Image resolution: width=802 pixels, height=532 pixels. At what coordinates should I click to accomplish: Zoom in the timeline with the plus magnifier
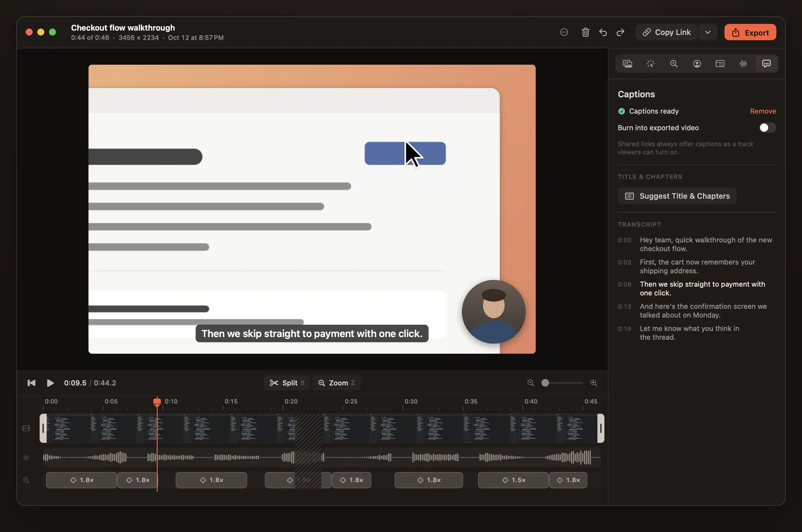[594, 383]
